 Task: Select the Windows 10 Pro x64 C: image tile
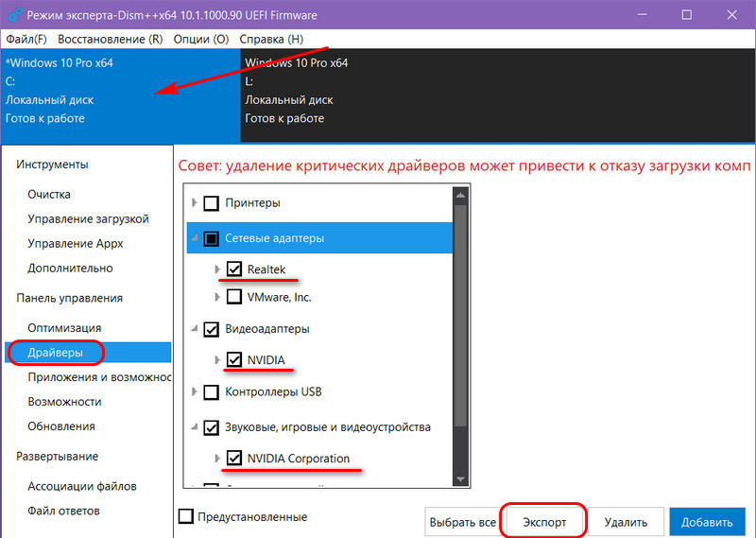(x=121, y=95)
